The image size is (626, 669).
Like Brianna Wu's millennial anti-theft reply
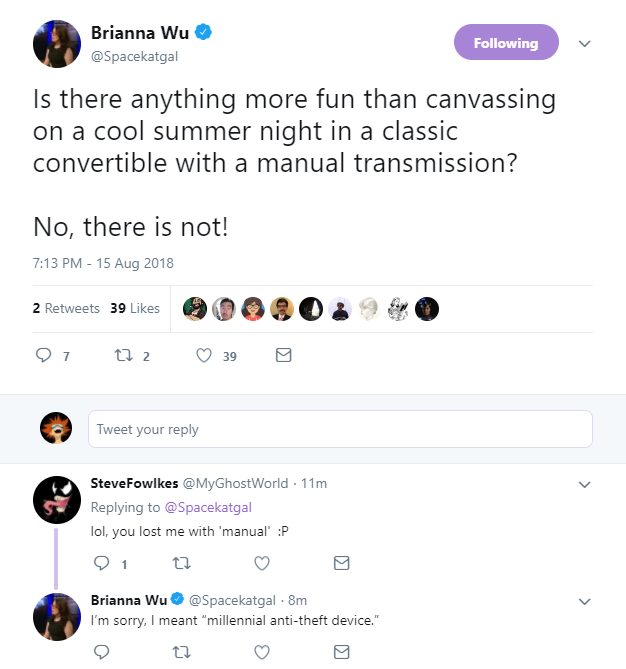click(x=262, y=652)
